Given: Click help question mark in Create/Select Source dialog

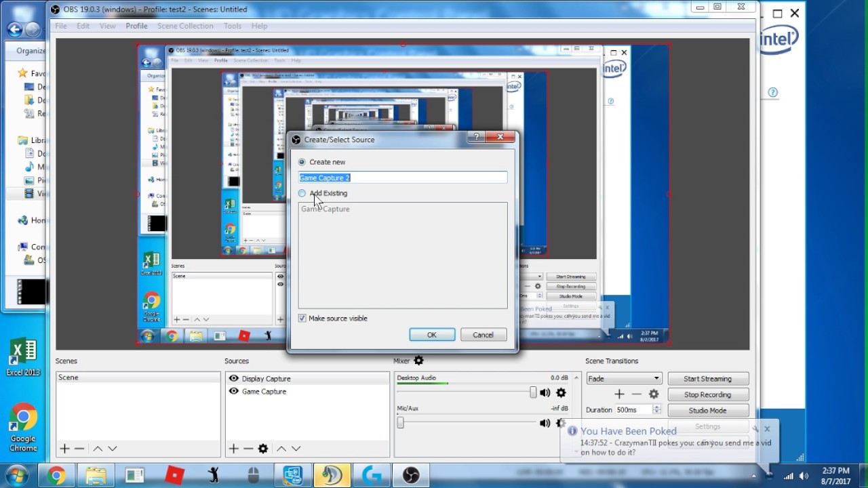Looking at the screenshot, I should pos(476,137).
